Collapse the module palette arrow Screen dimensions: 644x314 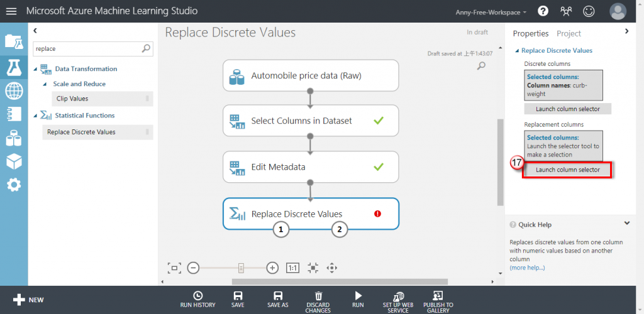(x=35, y=30)
